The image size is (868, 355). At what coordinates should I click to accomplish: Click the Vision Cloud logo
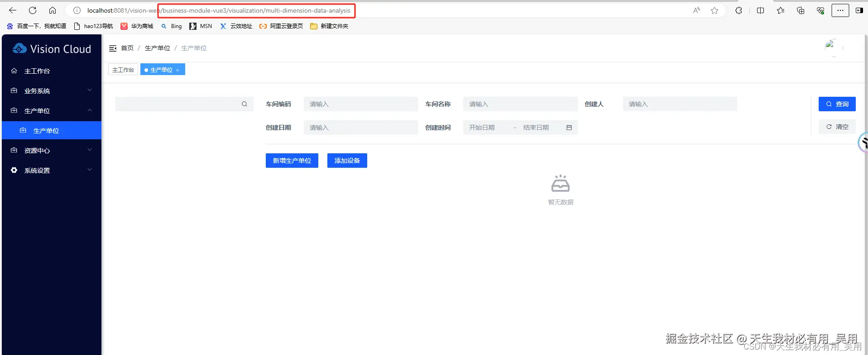click(52, 49)
